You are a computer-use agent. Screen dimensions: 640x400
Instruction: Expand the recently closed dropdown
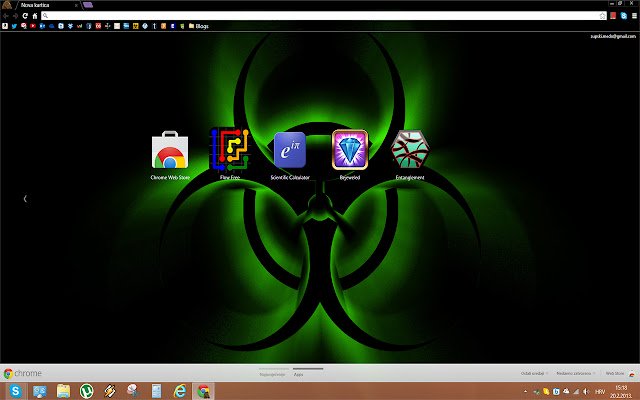(576, 373)
